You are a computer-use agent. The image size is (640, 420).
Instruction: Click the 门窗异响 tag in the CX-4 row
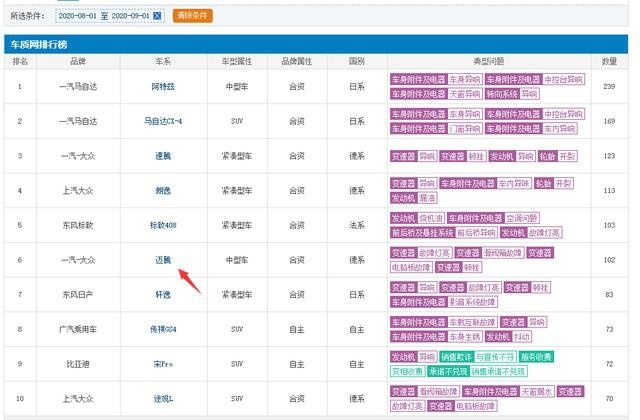[465, 129]
